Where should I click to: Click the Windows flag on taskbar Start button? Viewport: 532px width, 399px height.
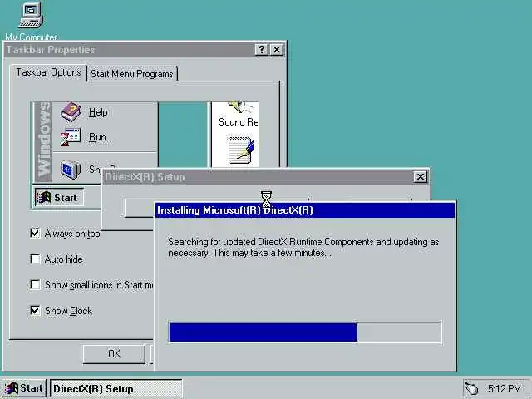[11, 388]
